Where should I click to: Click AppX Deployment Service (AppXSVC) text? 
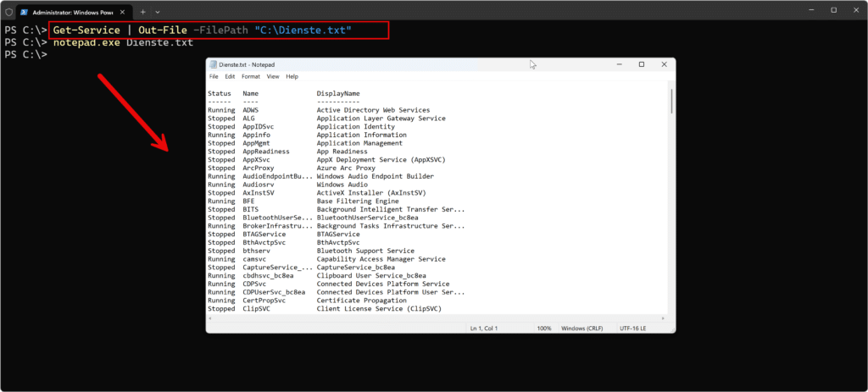[x=381, y=160]
